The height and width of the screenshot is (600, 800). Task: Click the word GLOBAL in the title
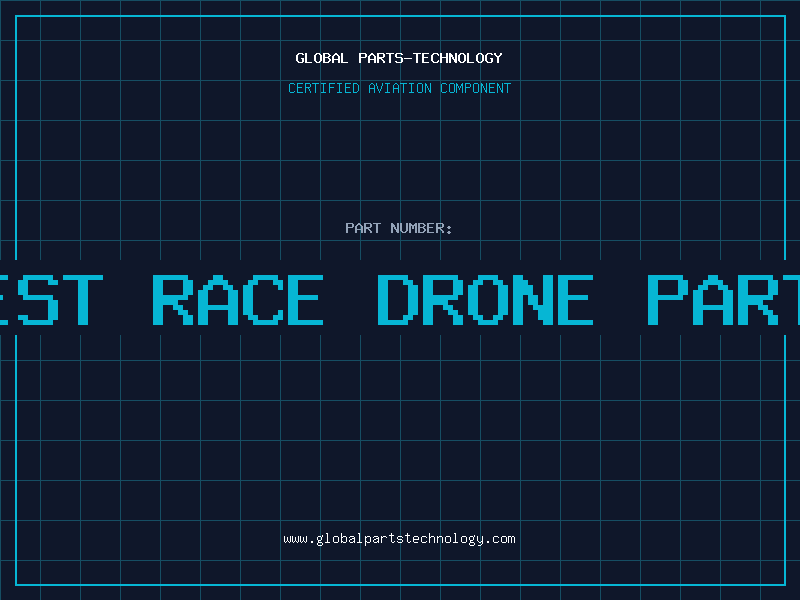point(322,58)
